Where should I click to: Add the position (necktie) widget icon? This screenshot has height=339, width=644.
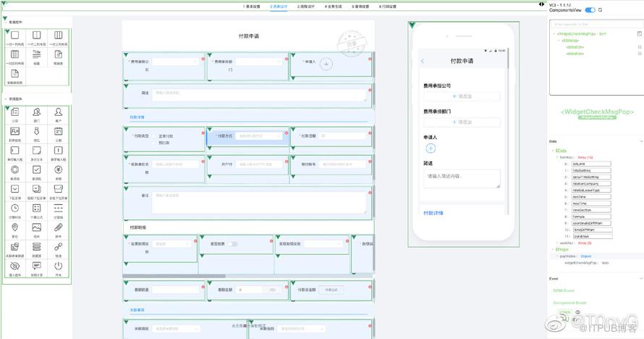click(x=37, y=131)
